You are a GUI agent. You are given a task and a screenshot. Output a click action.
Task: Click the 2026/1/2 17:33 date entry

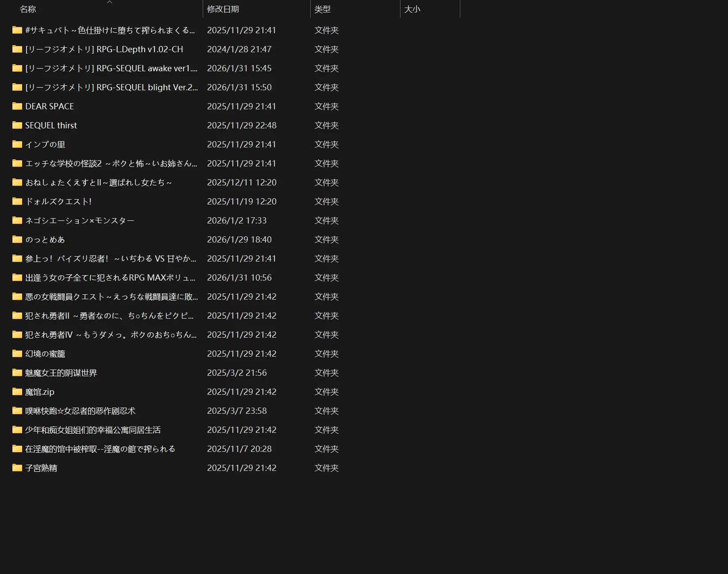[237, 220]
